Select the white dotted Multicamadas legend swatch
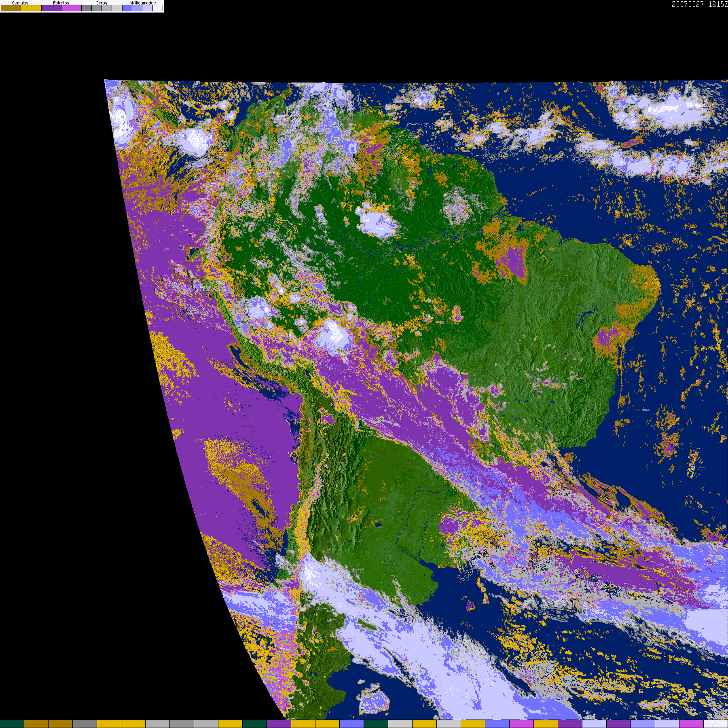This screenshot has height=728, width=728. [x=157, y=8]
